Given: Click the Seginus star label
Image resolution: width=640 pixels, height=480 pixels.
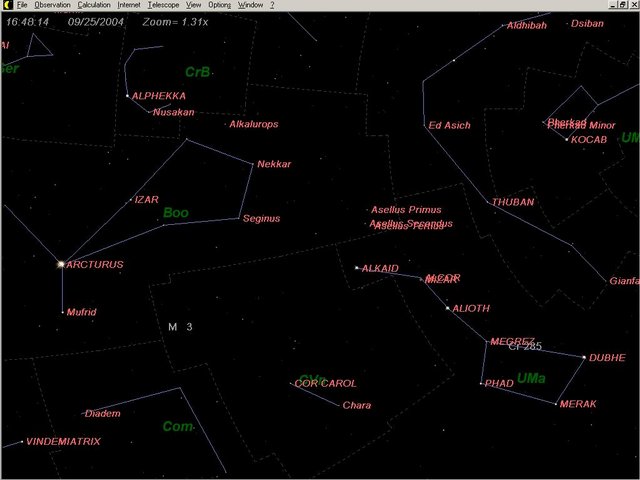Looking at the screenshot, I should (x=261, y=218).
